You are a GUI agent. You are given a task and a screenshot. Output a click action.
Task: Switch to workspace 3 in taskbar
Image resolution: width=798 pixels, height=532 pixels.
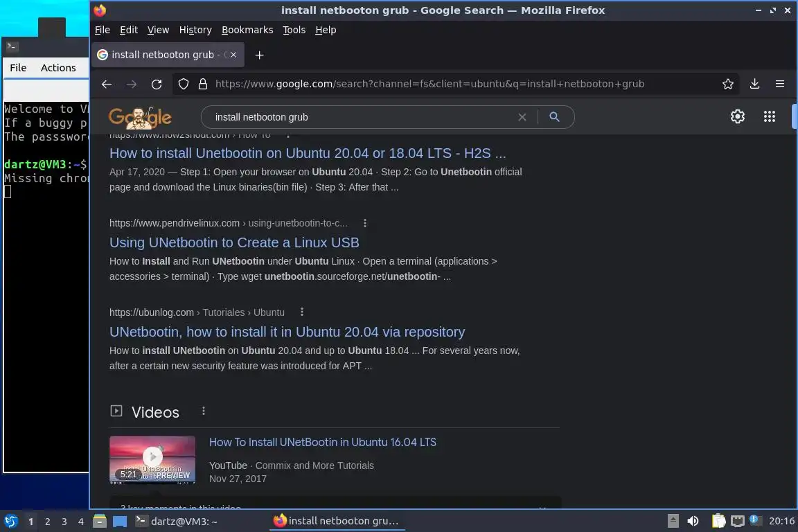point(64,522)
